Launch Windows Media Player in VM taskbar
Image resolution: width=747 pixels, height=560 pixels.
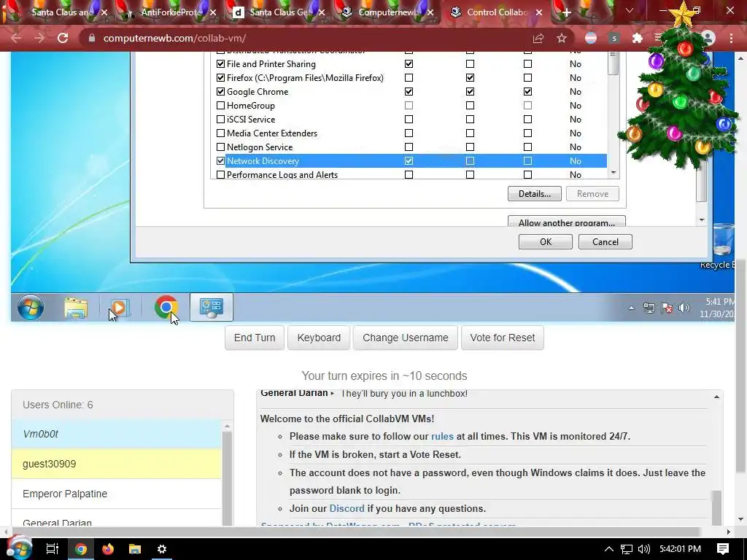(x=120, y=308)
